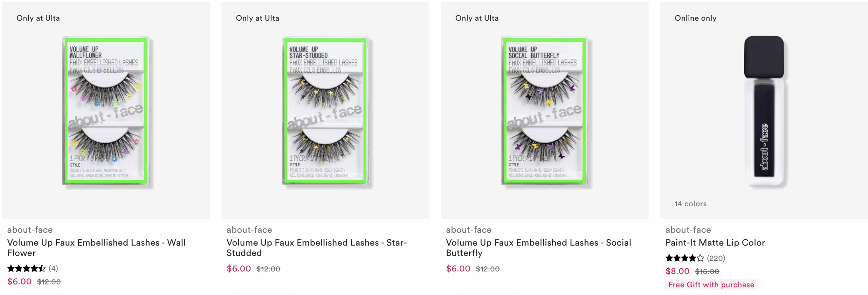
Task: Click Volume Up Faux Embellished Lashes Wall Flower title
Action: 96,248
